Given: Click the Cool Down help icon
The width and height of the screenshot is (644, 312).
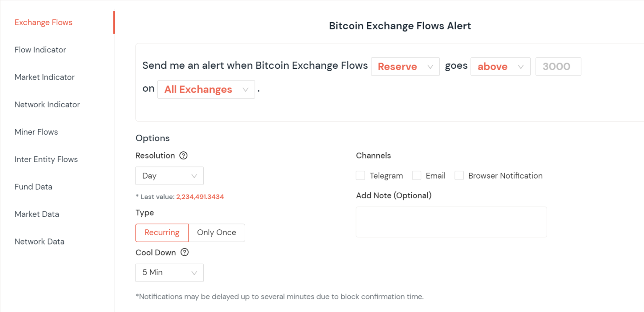Looking at the screenshot, I should [184, 252].
